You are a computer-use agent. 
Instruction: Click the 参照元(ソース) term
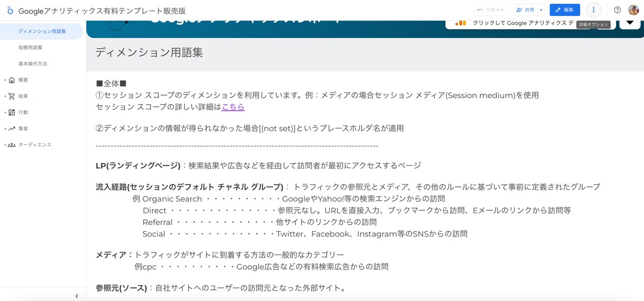121,288
